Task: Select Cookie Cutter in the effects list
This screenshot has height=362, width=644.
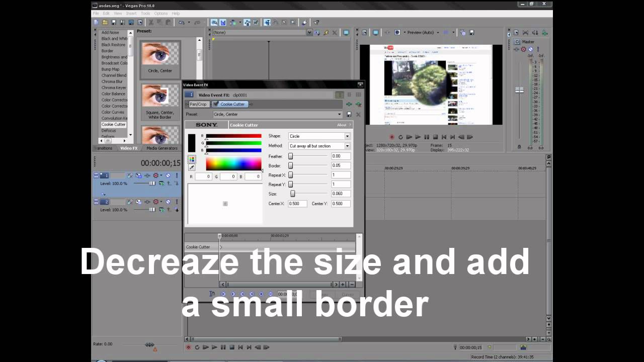Action: click(114, 124)
